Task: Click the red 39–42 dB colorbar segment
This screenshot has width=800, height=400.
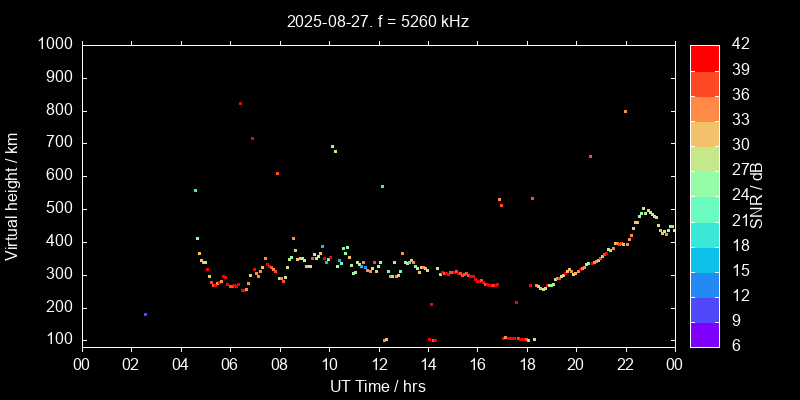Action: coord(705,58)
